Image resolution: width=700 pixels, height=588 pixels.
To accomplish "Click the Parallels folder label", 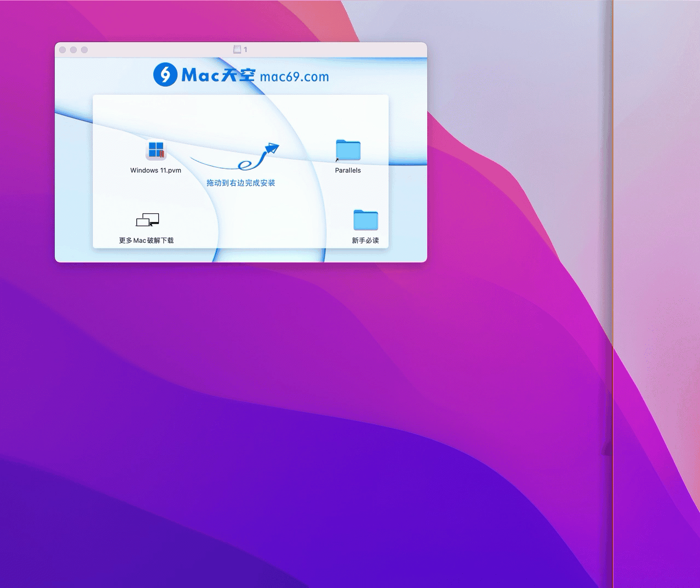I will coord(348,170).
